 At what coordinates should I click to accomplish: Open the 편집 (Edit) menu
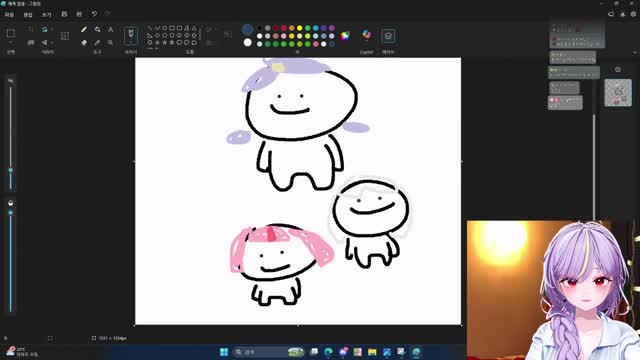[28, 15]
